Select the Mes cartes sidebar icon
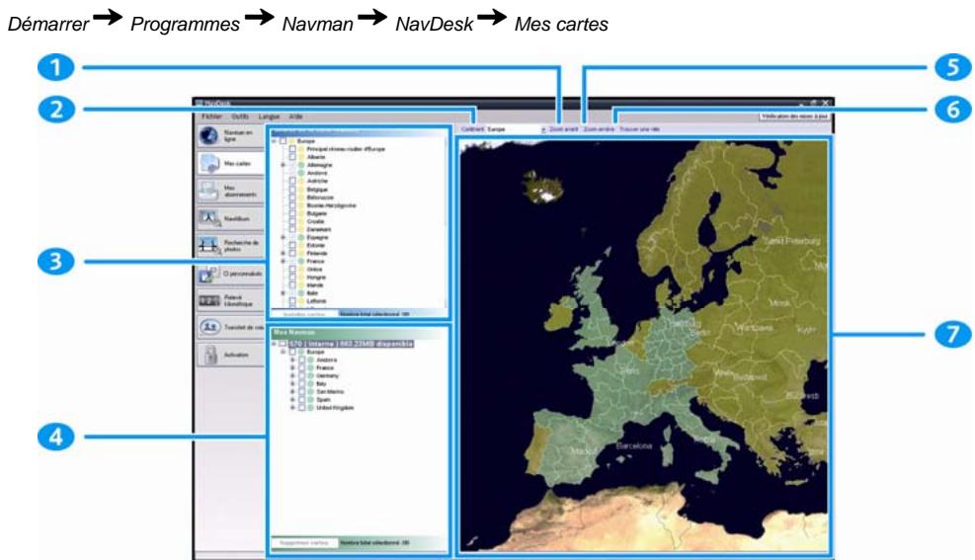This screenshot has height=560, width=975. (209, 164)
